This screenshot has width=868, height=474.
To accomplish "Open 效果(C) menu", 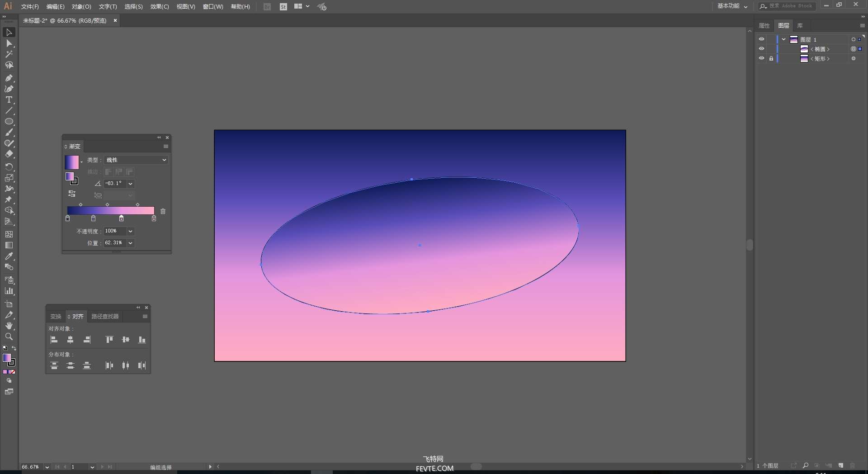I will pos(160,7).
